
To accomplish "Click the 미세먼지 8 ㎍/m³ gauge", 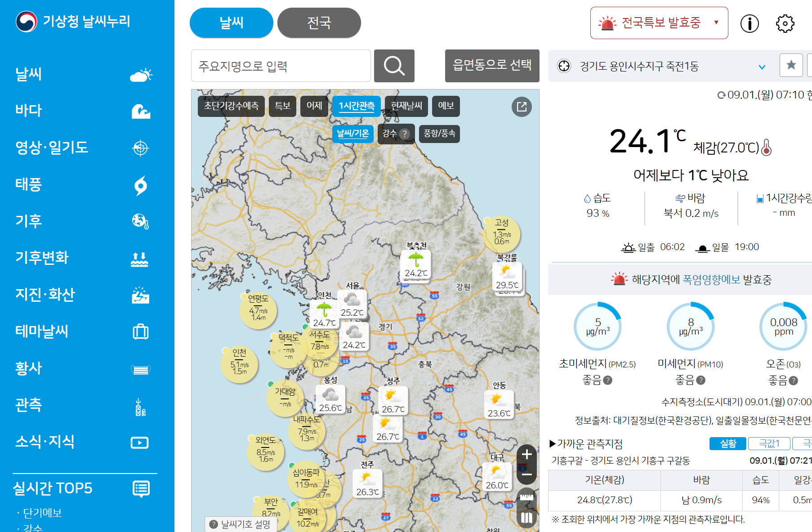I will (x=691, y=326).
